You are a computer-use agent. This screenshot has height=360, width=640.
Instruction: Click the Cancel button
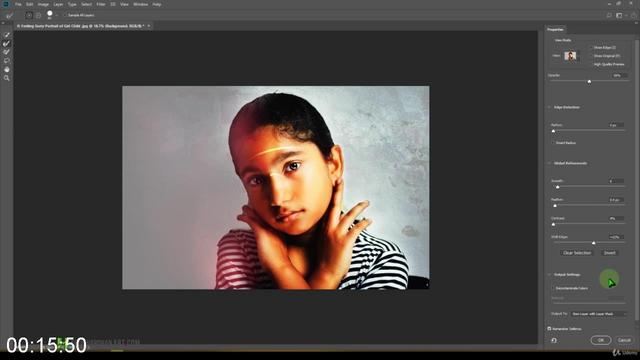(624, 340)
